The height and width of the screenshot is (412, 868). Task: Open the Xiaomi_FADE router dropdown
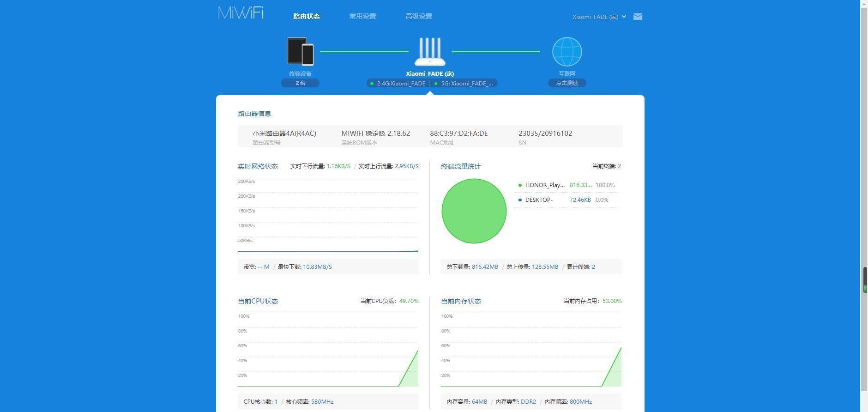click(x=599, y=17)
